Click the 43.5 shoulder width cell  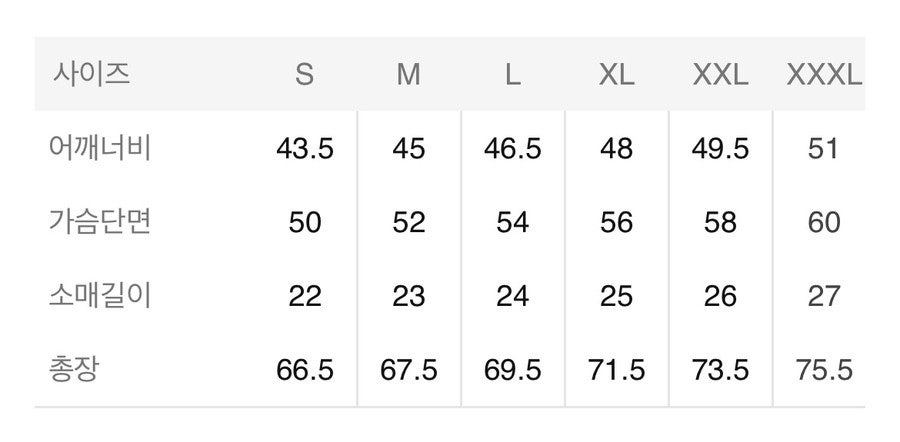click(305, 149)
